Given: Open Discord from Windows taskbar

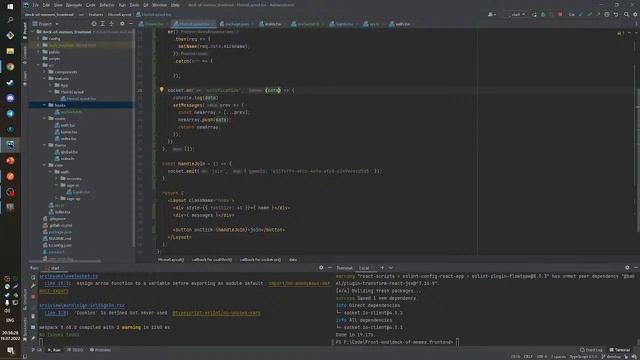Looking at the screenshot, I should [10, 98].
